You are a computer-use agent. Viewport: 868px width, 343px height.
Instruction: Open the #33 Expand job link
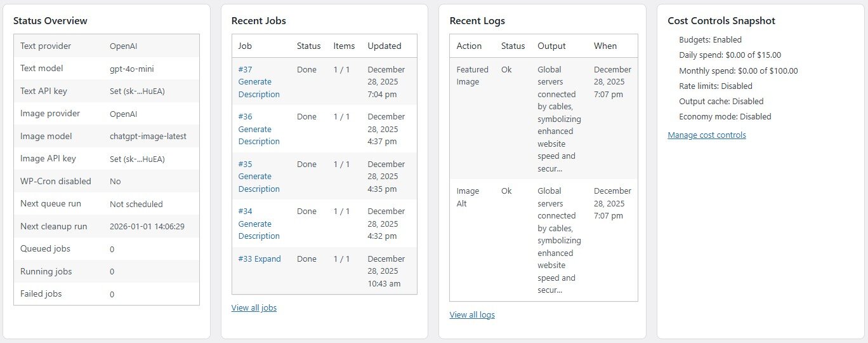(260, 259)
